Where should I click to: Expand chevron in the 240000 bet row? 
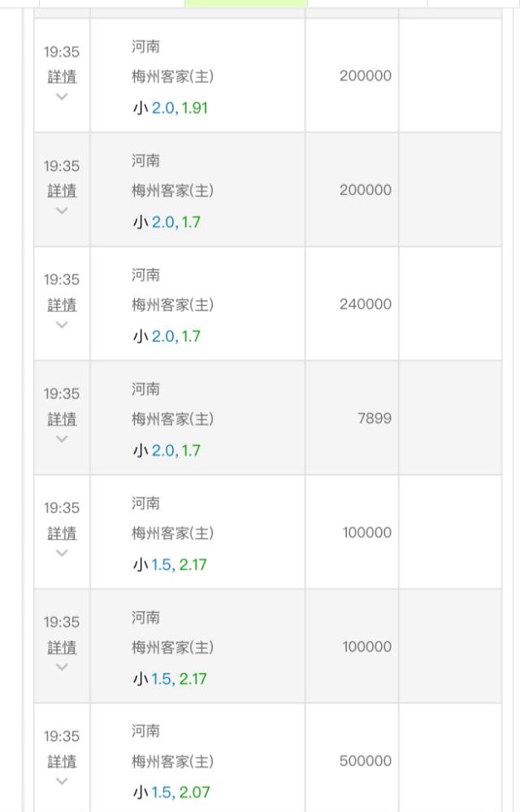point(62,325)
